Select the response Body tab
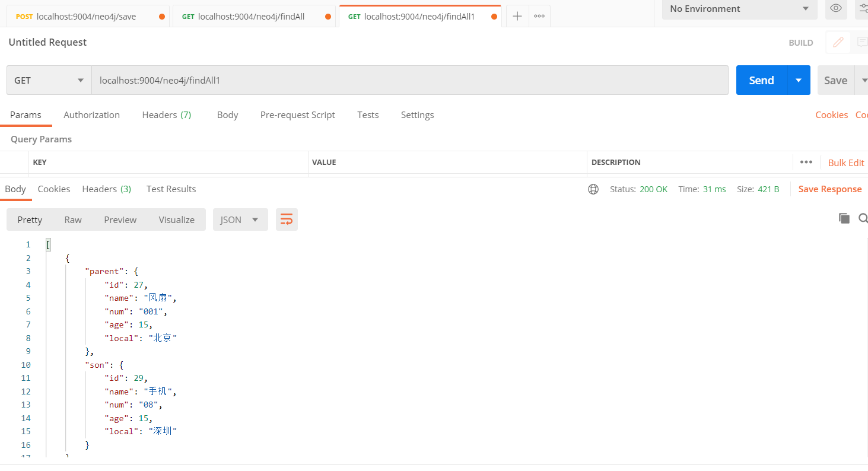This screenshot has height=471, width=868. [x=15, y=189]
